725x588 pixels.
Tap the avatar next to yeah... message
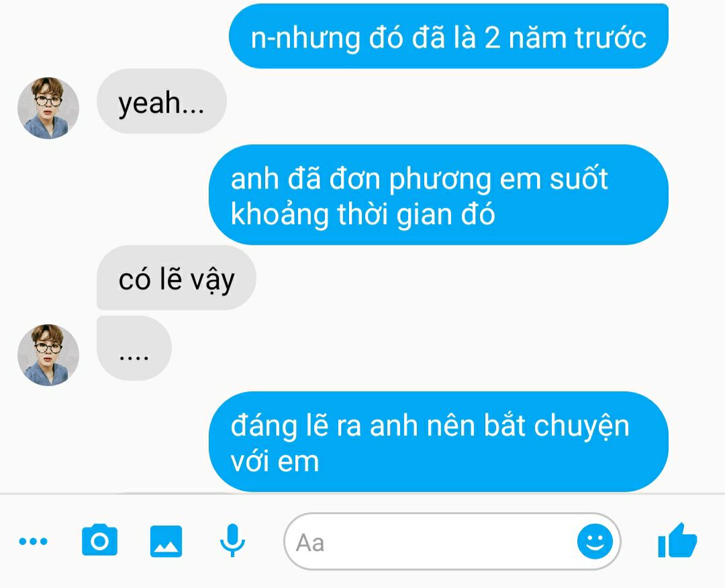click(x=48, y=107)
